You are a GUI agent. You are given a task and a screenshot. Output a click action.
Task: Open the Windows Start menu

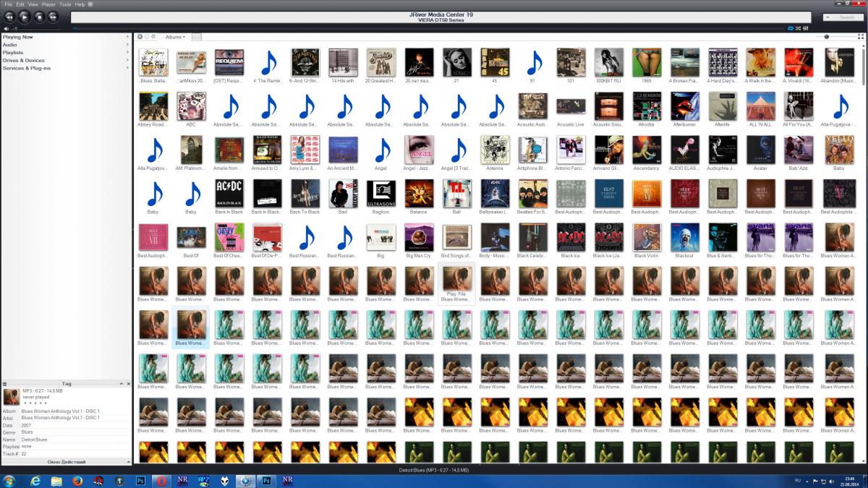click(x=10, y=481)
